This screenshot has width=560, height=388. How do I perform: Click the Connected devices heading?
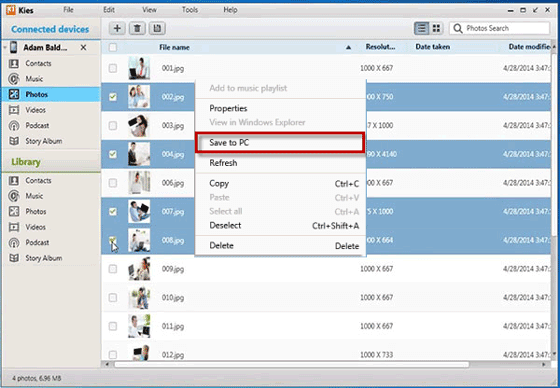click(x=50, y=29)
